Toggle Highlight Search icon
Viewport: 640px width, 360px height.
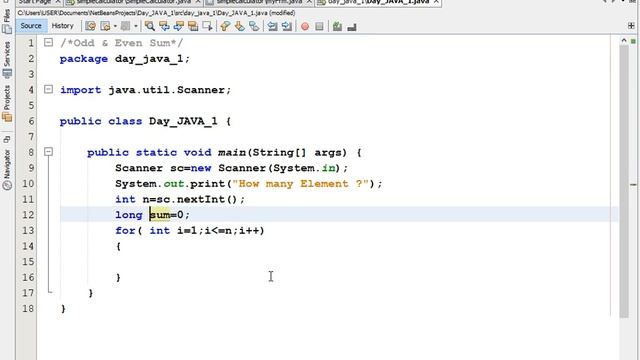193,26
